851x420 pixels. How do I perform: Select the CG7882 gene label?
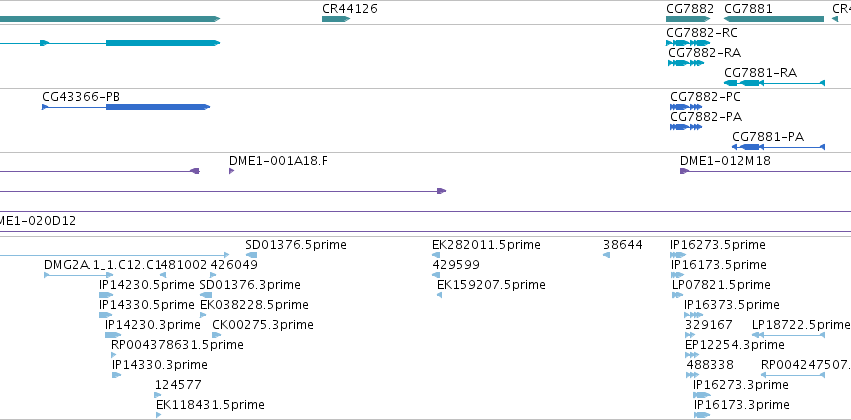690,9
